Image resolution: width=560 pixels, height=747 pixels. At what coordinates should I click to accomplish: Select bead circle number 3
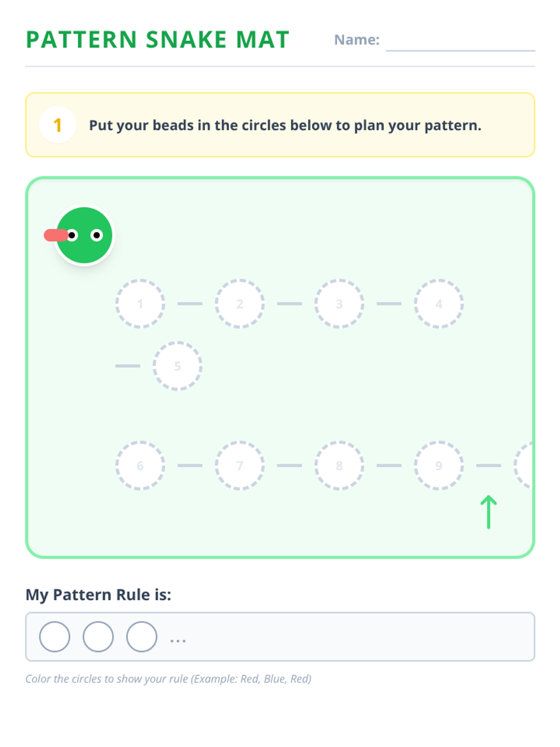pos(339,304)
